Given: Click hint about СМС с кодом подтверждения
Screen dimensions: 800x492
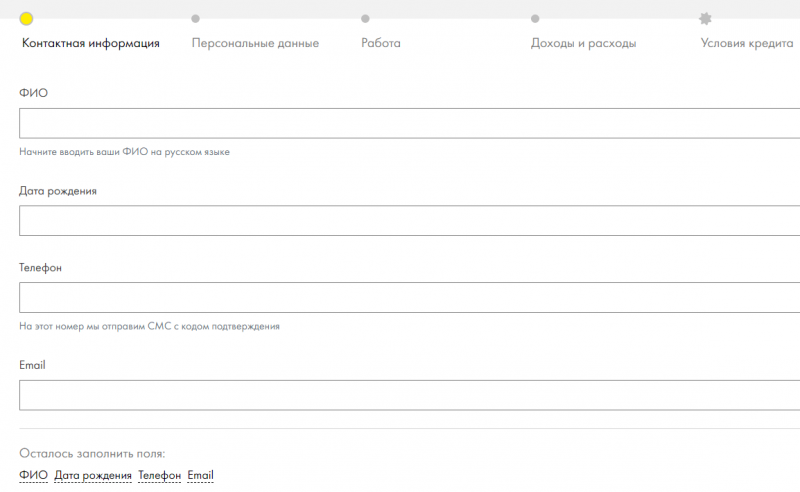Looking at the screenshot, I should pos(149,326).
